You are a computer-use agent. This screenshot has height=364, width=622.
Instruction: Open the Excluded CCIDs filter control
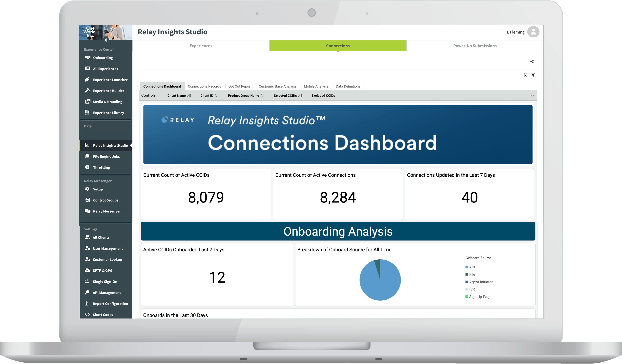click(x=323, y=96)
